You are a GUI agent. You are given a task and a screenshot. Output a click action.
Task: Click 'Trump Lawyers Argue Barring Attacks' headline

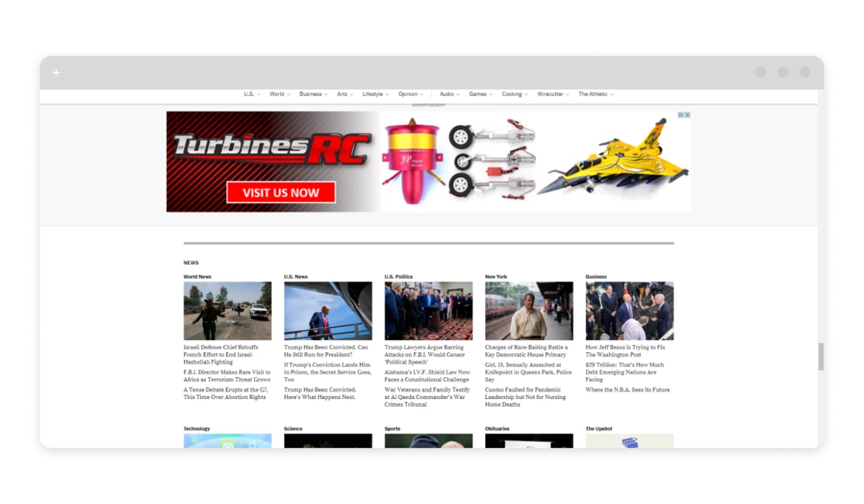tap(424, 351)
